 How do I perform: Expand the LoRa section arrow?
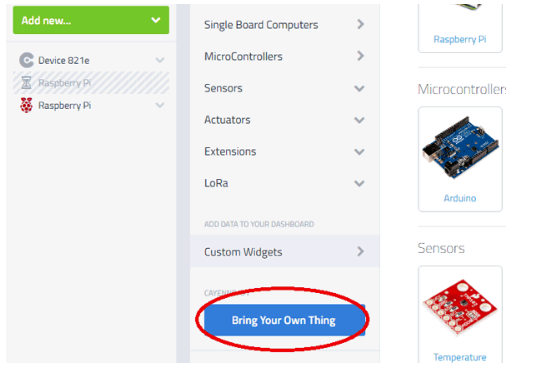pyautogui.click(x=359, y=184)
